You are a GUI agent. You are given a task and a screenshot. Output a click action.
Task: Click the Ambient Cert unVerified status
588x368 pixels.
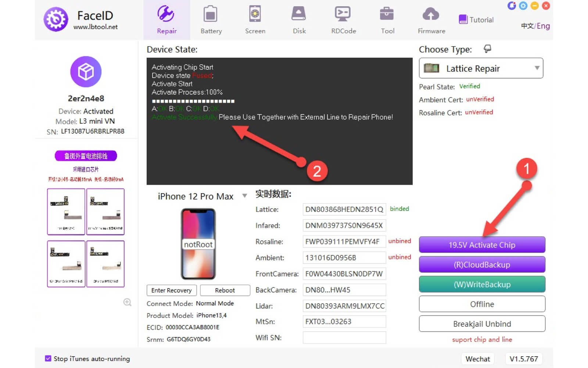pos(480,99)
